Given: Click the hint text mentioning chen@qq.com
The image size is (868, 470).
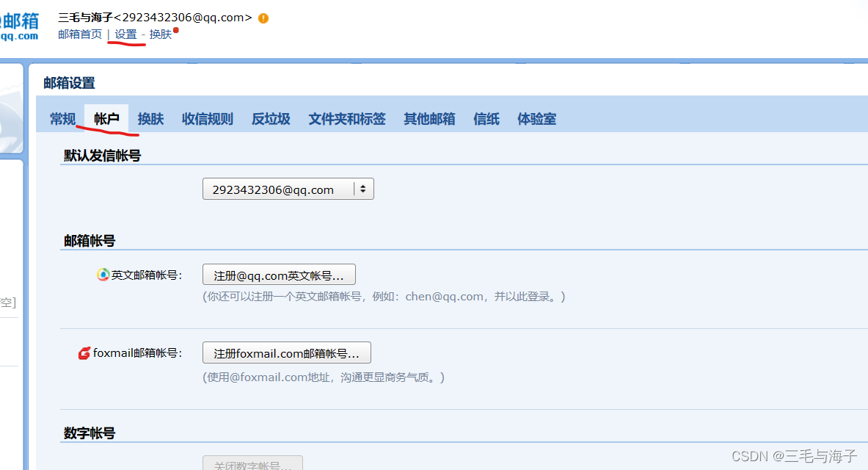Looking at the screenshot, I should 384,297.
